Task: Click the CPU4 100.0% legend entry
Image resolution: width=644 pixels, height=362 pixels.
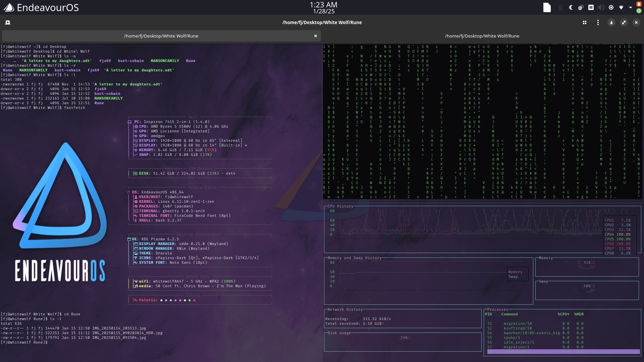Action: coord(618,234)
